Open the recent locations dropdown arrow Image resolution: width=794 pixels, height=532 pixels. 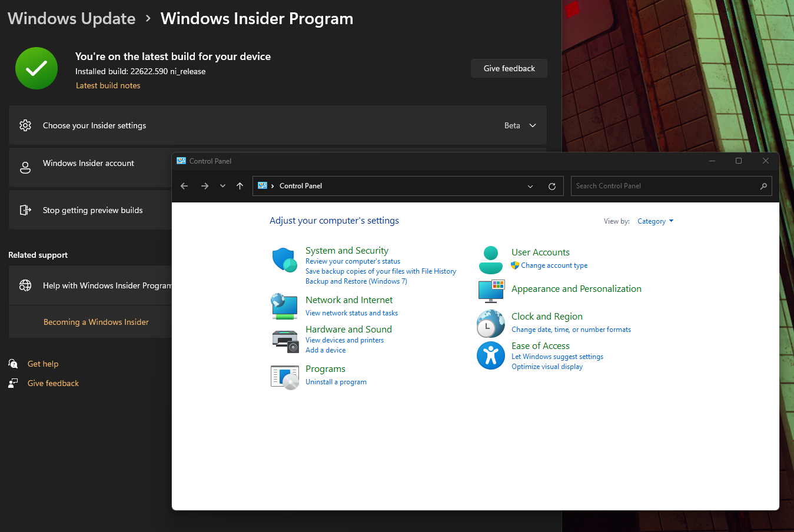tap(222, 186)
